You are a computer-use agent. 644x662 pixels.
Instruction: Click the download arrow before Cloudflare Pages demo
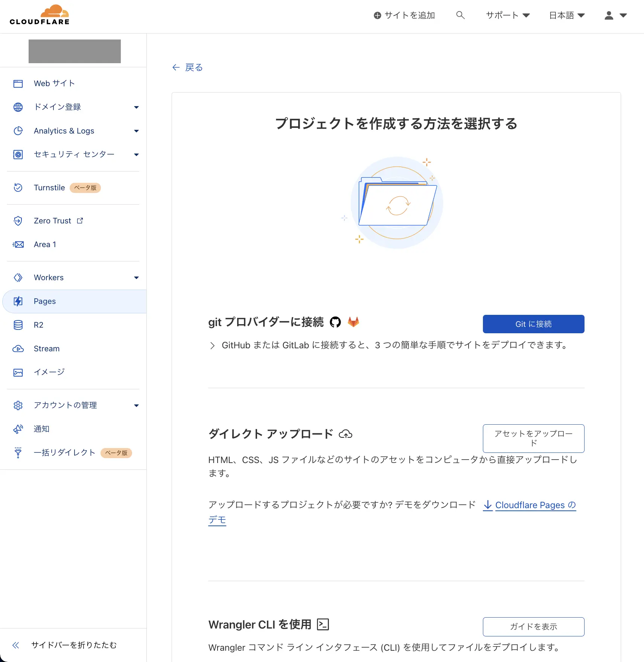pos(488,505)
